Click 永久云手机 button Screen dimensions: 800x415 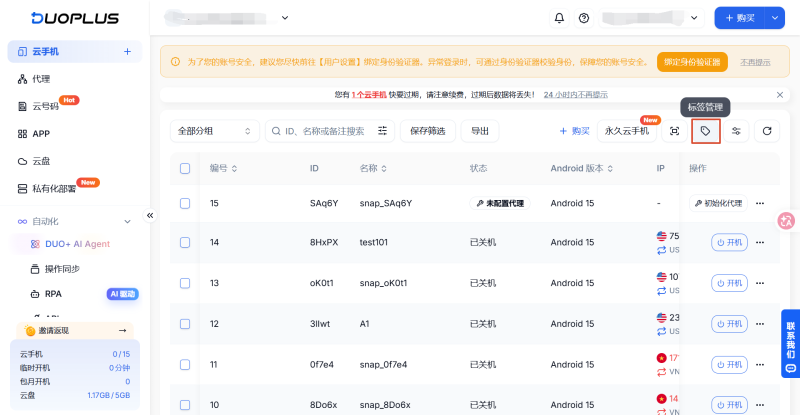click(627, 131)
